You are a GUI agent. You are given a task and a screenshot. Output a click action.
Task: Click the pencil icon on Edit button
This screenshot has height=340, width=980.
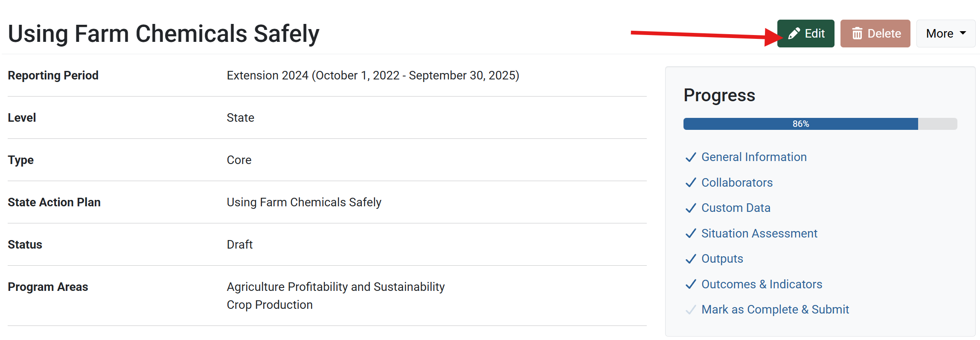point(794,34)
